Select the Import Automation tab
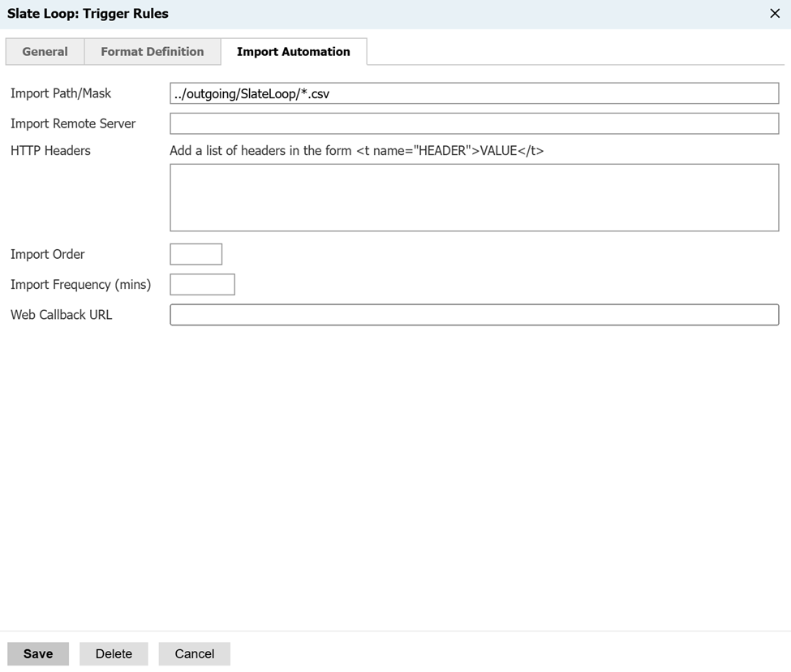This screenshot has width=791, height=672. (293, 51)
